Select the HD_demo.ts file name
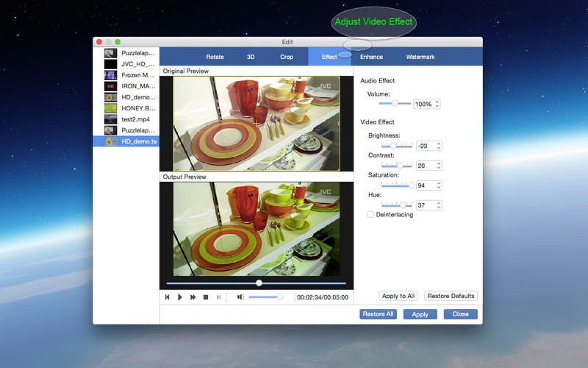The image size is (588, 368). 139,141
